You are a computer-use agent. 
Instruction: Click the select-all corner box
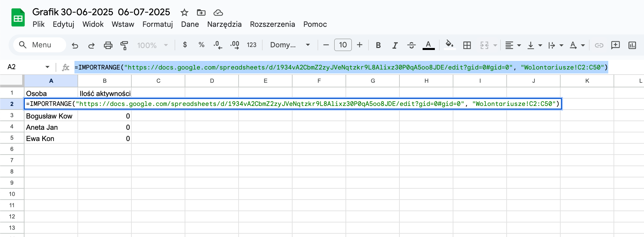pos(12,81)
